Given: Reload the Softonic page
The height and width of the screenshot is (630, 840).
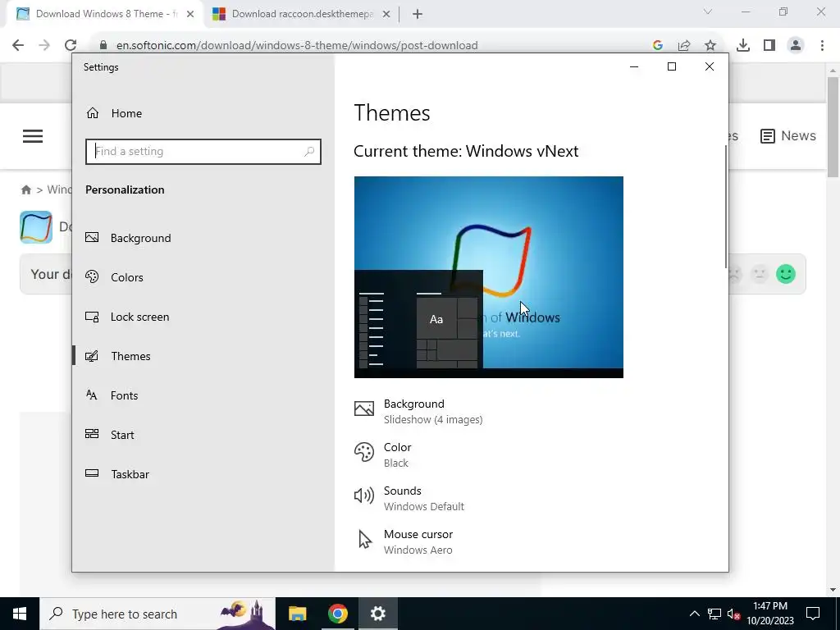Looking at the screenshot, I should click(x=71, y=45).
